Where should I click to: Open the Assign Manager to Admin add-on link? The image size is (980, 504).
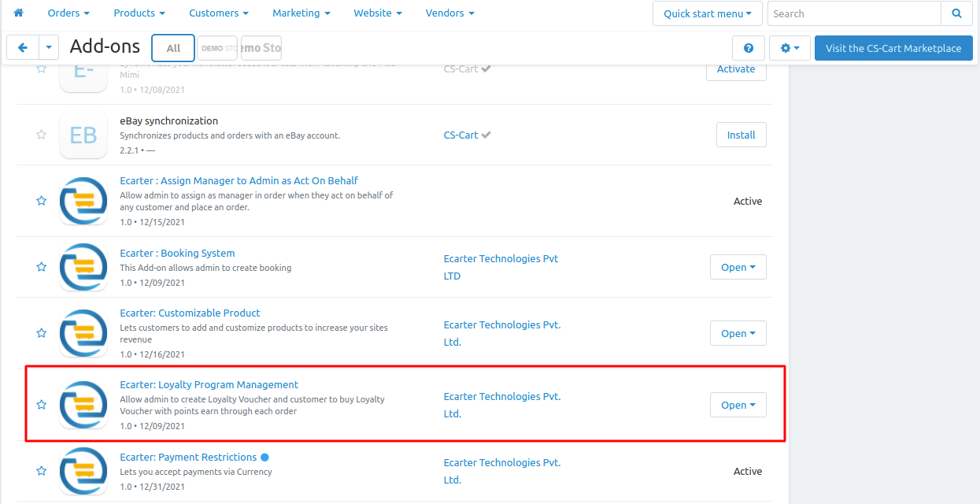[x=239, y=180]
